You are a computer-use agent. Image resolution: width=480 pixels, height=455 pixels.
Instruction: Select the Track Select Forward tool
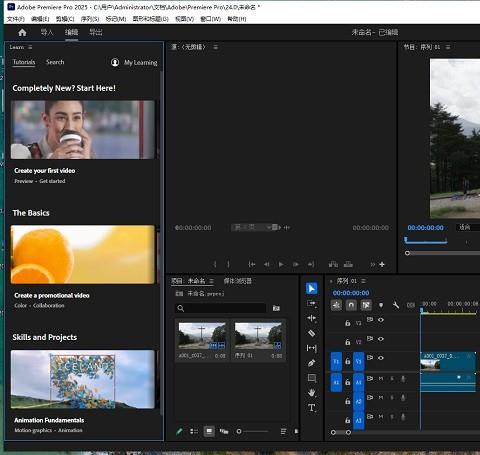[312, 304]
